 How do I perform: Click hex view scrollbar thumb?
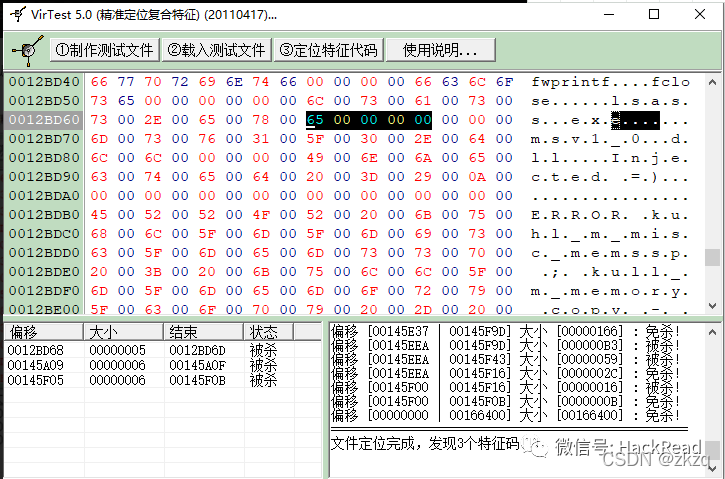coord(712,258)
